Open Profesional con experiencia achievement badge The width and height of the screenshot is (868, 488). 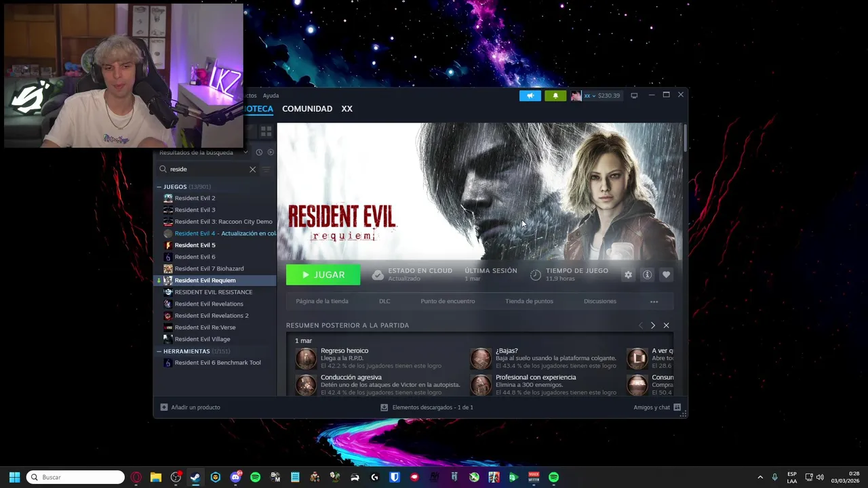click(481, 384)
